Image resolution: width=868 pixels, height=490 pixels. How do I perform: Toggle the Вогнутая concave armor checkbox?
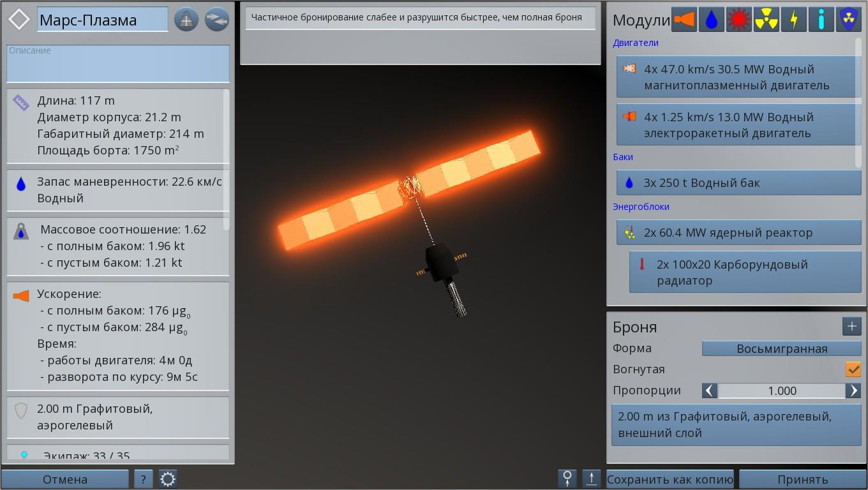pyautogui.click(x=853, y=369)
